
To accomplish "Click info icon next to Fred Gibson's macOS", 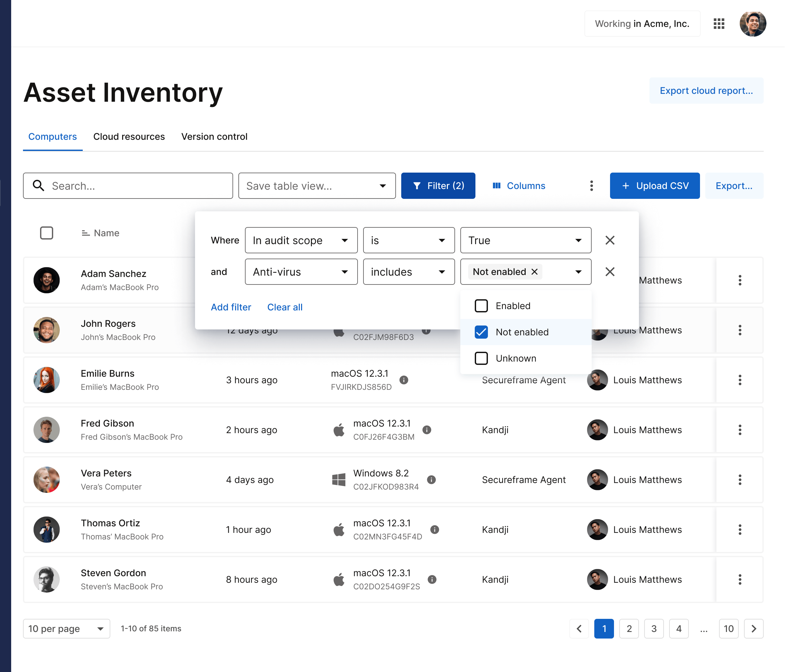I will click(427, 430).
